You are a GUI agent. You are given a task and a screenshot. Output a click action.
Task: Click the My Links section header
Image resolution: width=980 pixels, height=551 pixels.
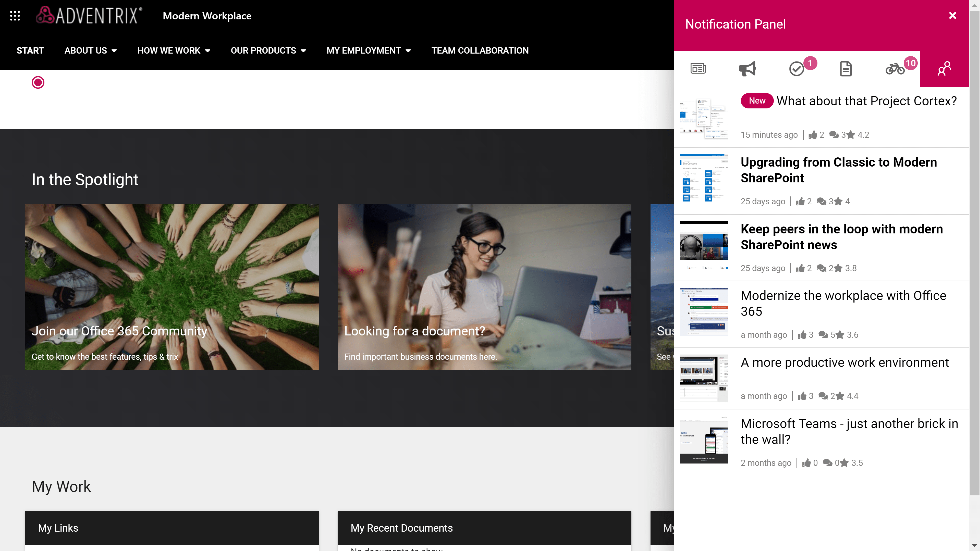172,528
